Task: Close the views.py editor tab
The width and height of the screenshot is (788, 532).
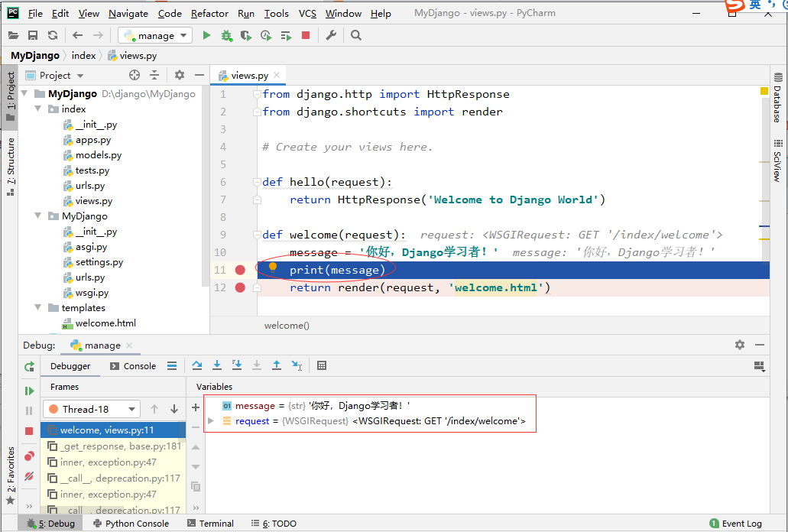Action: coord(277,76)
